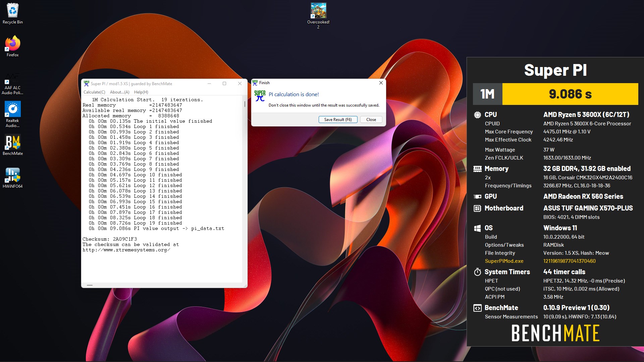Click the 1M label next to the result
Screen dimensions: 644x362
click(x=487, y=94)
